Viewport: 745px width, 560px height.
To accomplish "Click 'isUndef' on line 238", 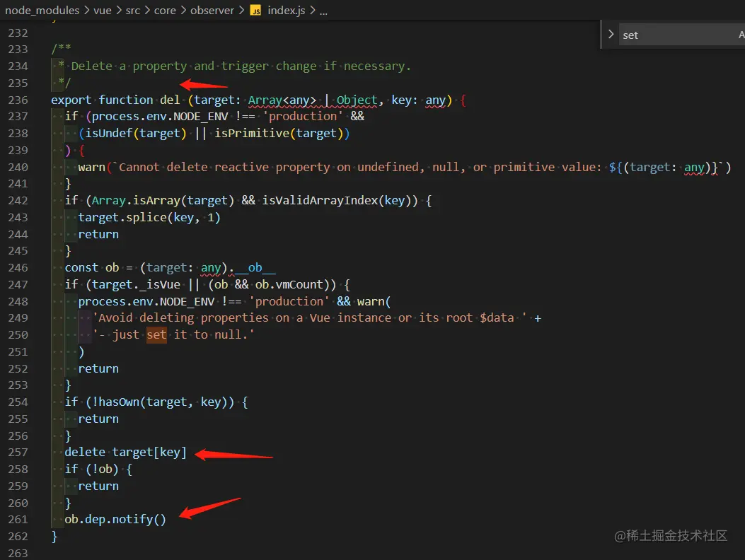I will (109, 134).
